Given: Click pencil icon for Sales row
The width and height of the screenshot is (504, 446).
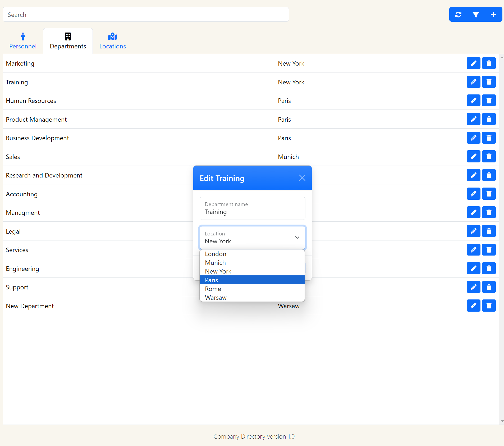Looking at the screenshot, I should tap(473, 157).
